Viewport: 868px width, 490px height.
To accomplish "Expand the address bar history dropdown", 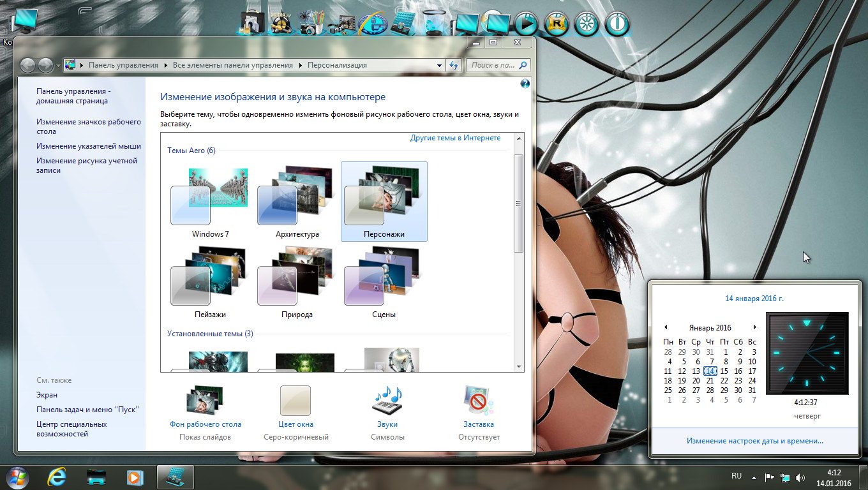I will point(439,65).
